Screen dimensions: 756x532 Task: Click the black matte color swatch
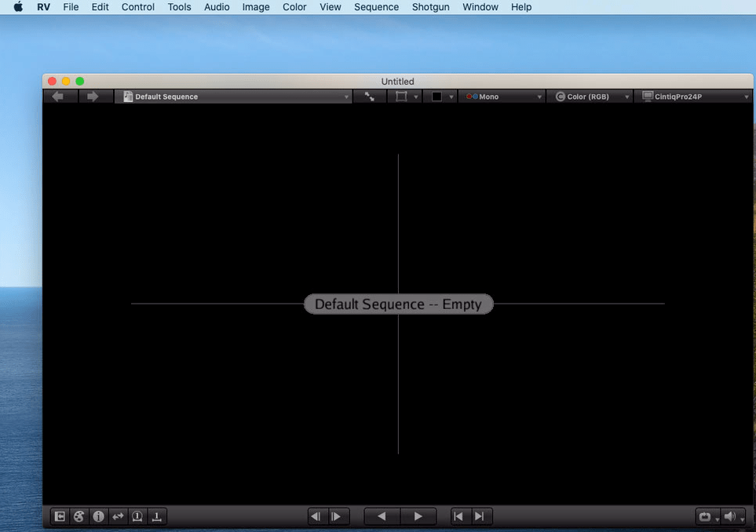(x=437, y=96)
